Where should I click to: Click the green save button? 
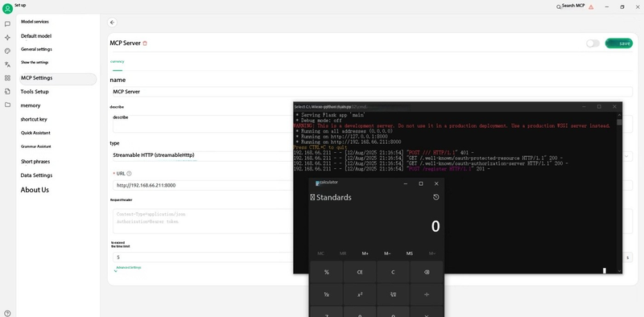(618, 43)
